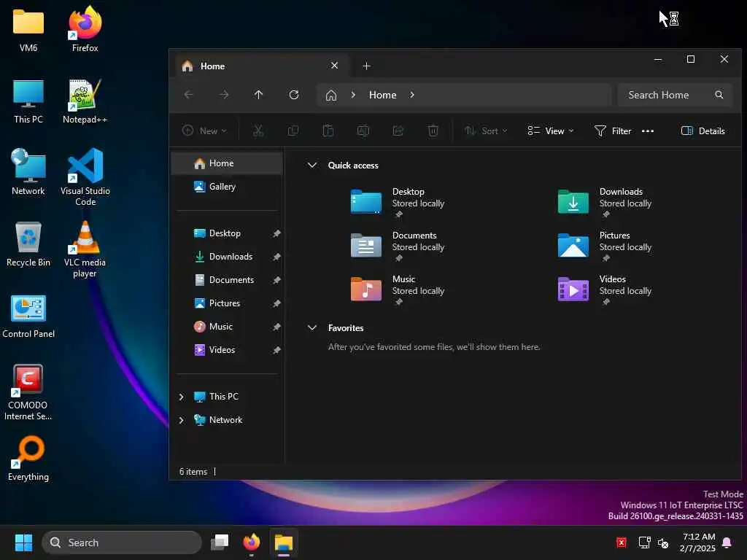Click the Delete trash icon
Image resolution: width=747 pixels, height=560 pixels.
[x=433, y=131]
